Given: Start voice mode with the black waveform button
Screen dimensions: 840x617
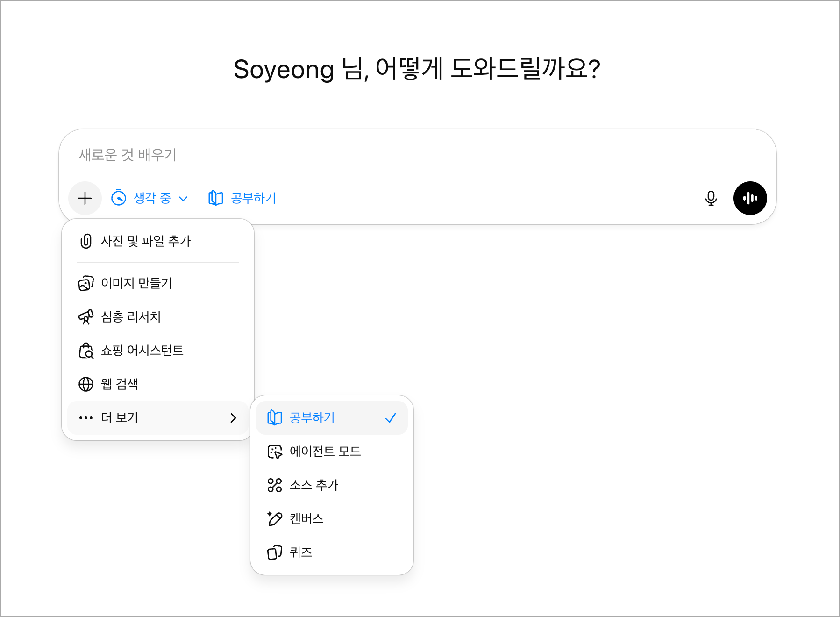Looking at the screenshot, I should 750,198.
